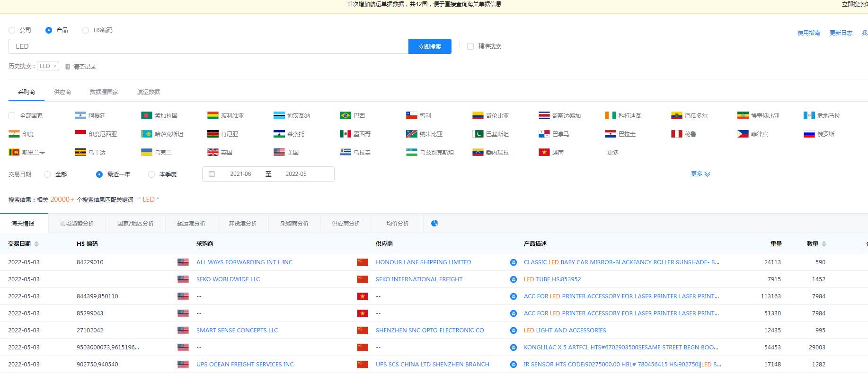Select the 产品 search type radio button

point(48,30)
